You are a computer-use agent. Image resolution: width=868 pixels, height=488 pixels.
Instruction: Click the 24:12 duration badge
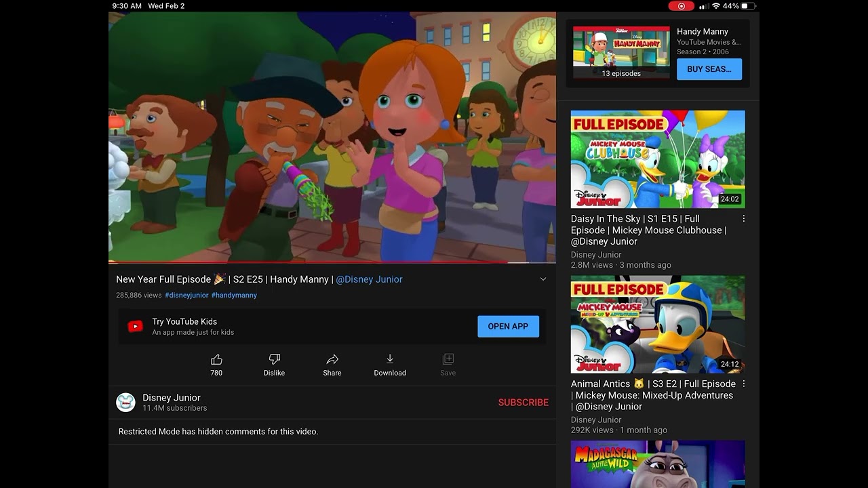click(x=730, y=364)
